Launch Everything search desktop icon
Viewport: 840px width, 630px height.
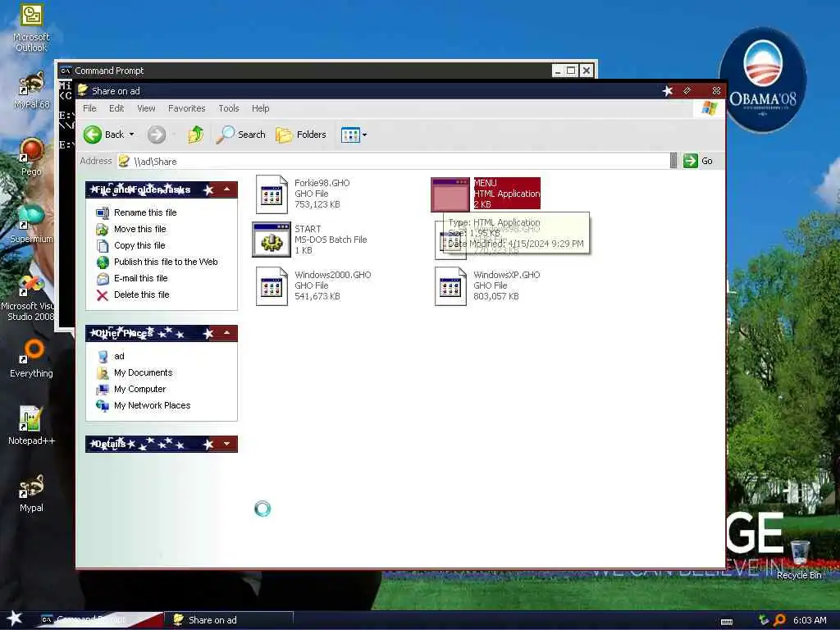pyautogui.click(x=31, y=358)
